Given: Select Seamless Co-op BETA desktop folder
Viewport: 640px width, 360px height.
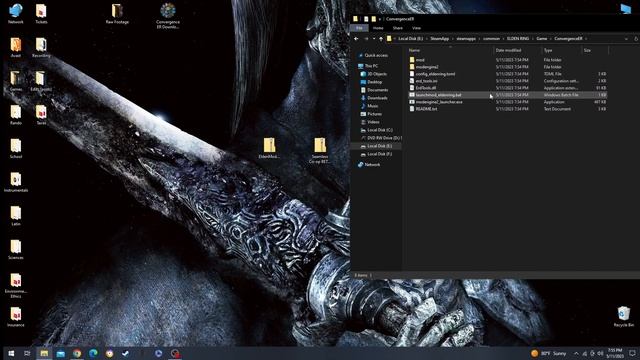Looking at the screenshot, I should 320,151.
